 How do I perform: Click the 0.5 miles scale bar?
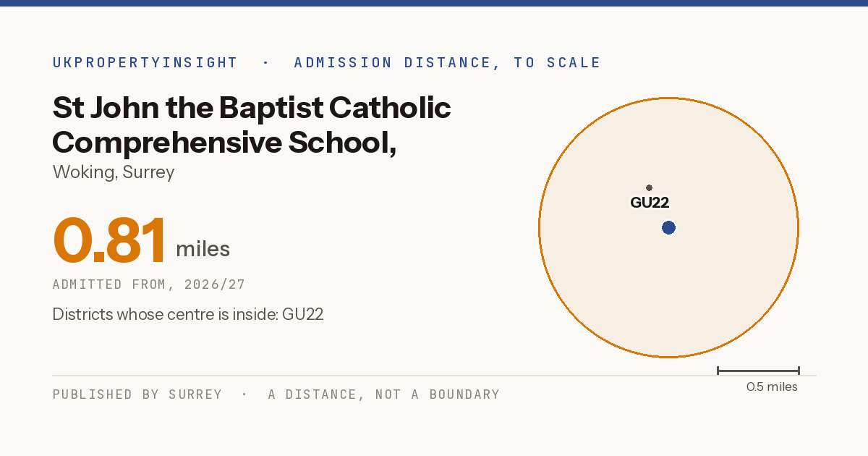pyautogui.click(x=758, y=371)
